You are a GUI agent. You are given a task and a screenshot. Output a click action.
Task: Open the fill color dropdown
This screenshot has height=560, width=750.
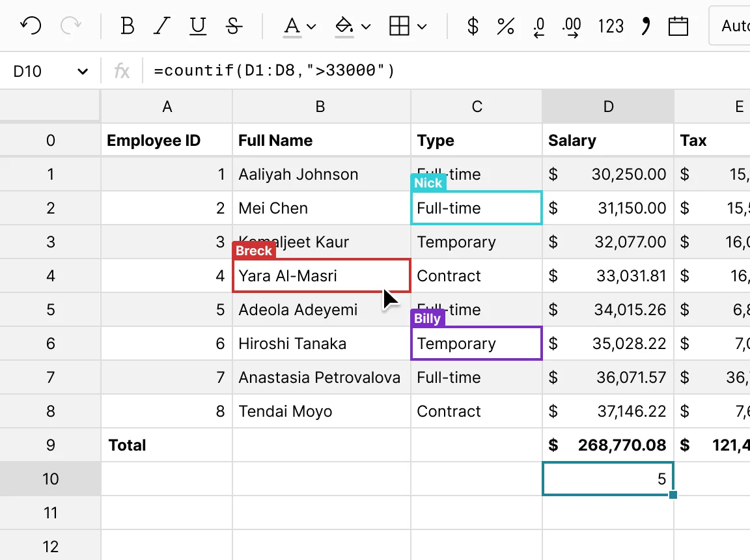coord(352,26)
